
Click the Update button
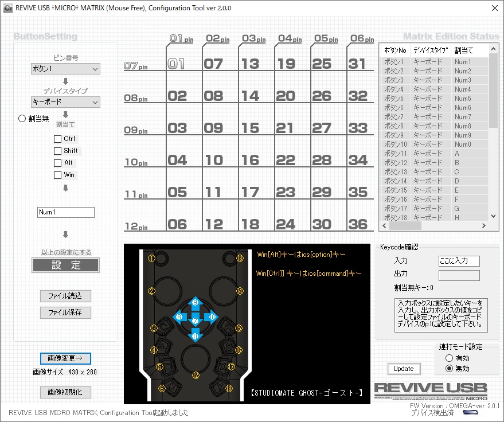click(404, 369)
